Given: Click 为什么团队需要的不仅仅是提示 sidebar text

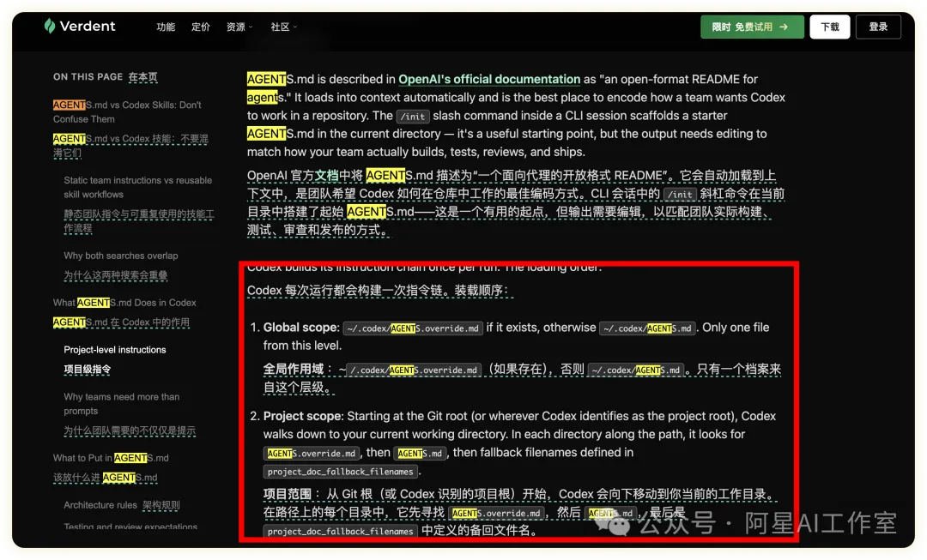Looking at the screenshot, I should click(130, 431).
